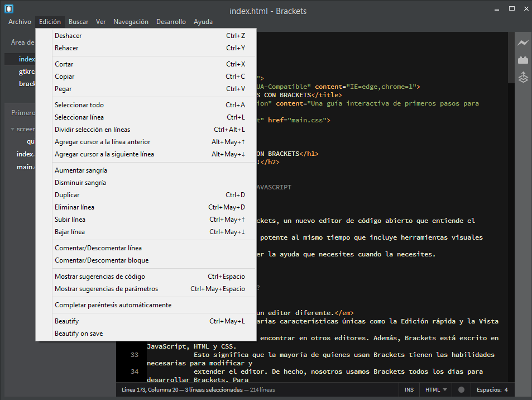The width and height of the screenshot is (532, 400).
Task: Open the Primero project dropdown
Action: (x=23, y=112)
